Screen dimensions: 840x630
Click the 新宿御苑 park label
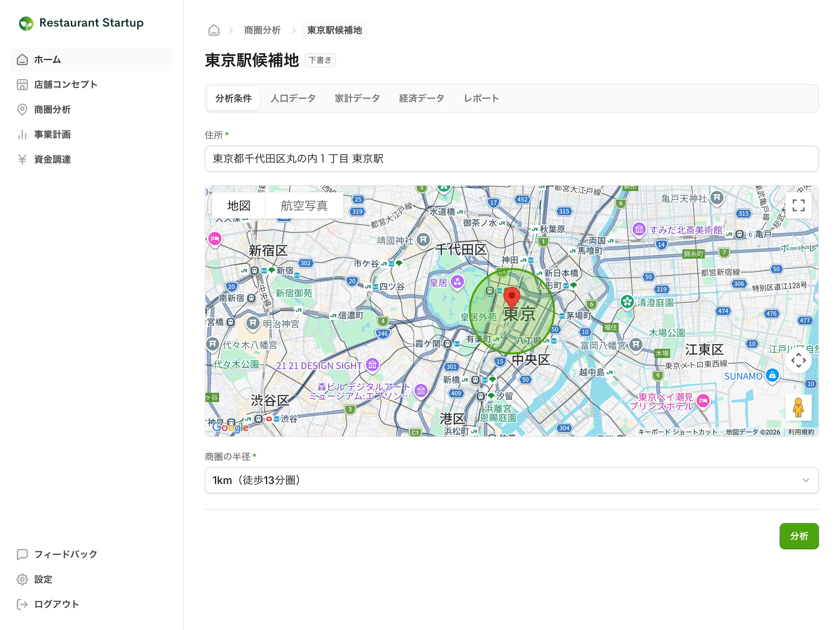click(x=294, y=293)
